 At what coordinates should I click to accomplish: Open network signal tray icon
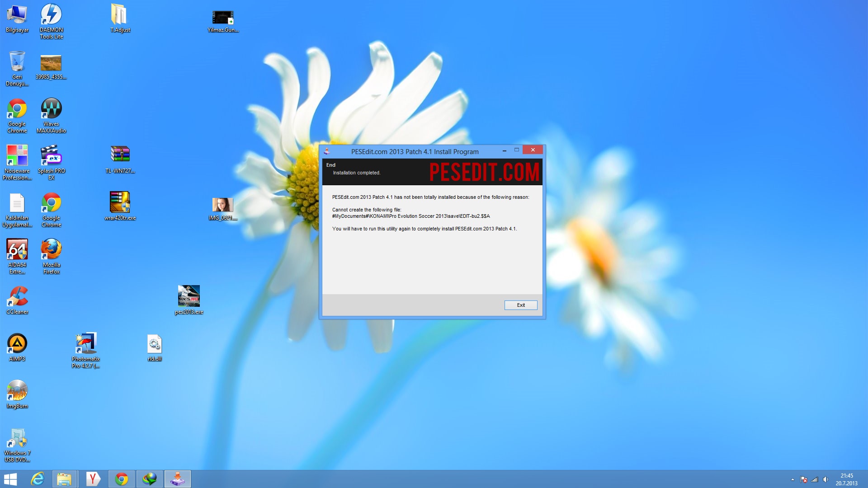tap(815, 479)
